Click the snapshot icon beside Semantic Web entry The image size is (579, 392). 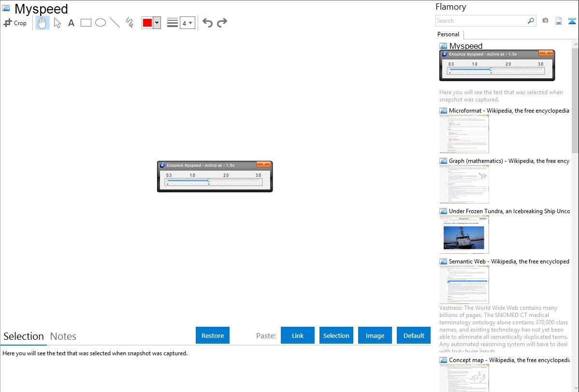pyautogui.click(x=443, y=261)
